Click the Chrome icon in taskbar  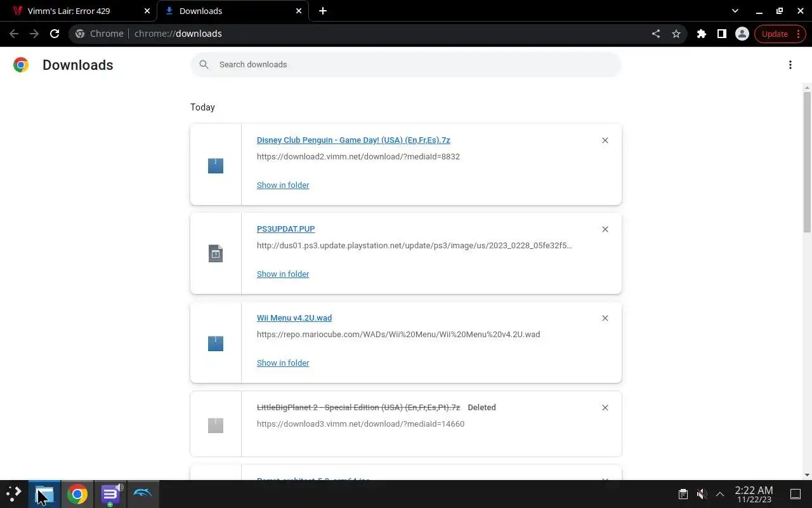(x=77, y=493)
